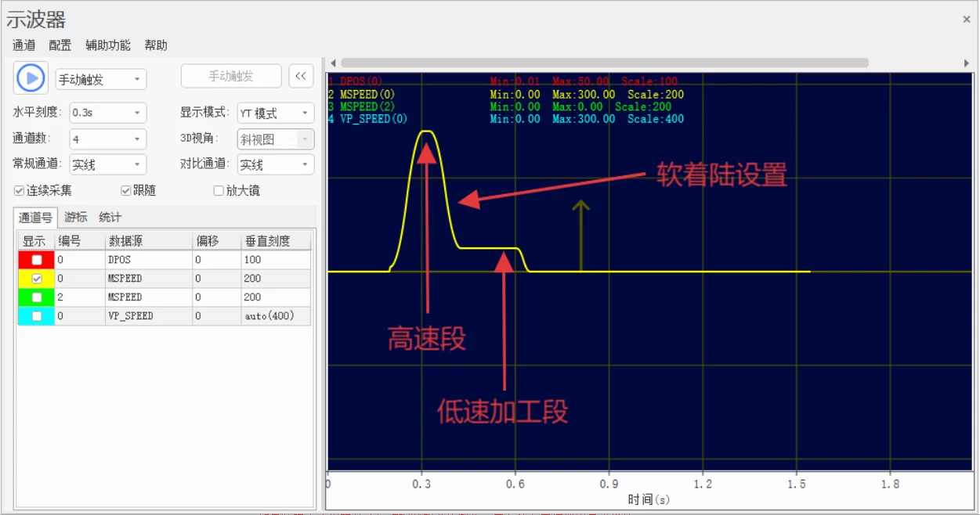Click the 手动触发 trigger button

(x=231, y=76)
